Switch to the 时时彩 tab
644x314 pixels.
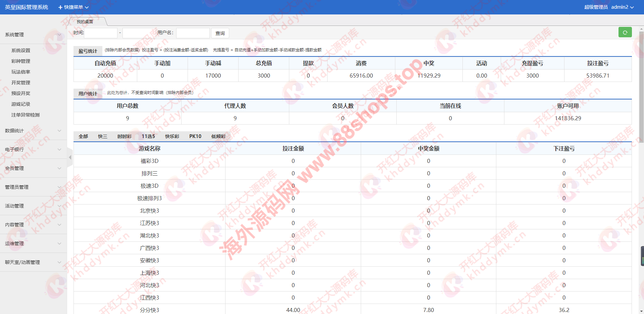124,136
